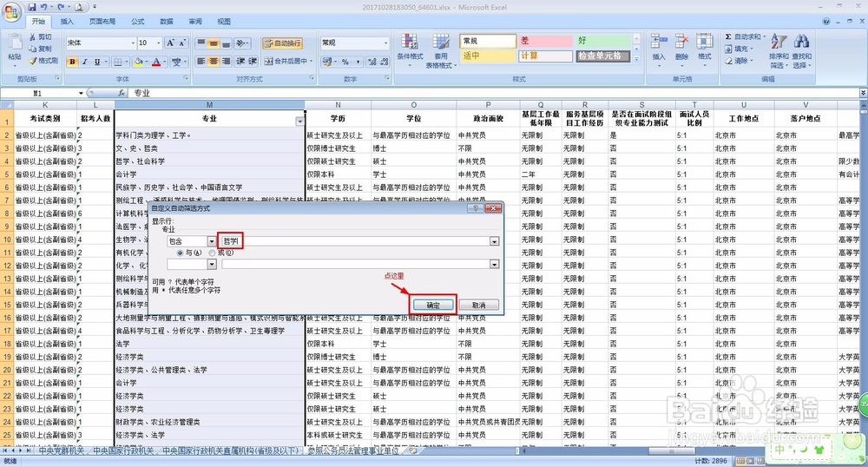Click the text orientation icon
The height and width of the screenshot is (467, 868).
[x=240, y=43]
